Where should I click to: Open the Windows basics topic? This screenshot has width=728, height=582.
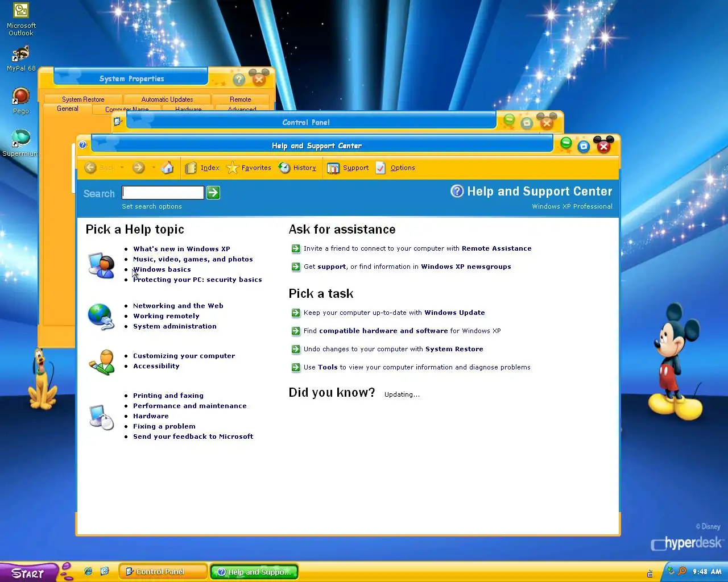[x=162, y=269]
